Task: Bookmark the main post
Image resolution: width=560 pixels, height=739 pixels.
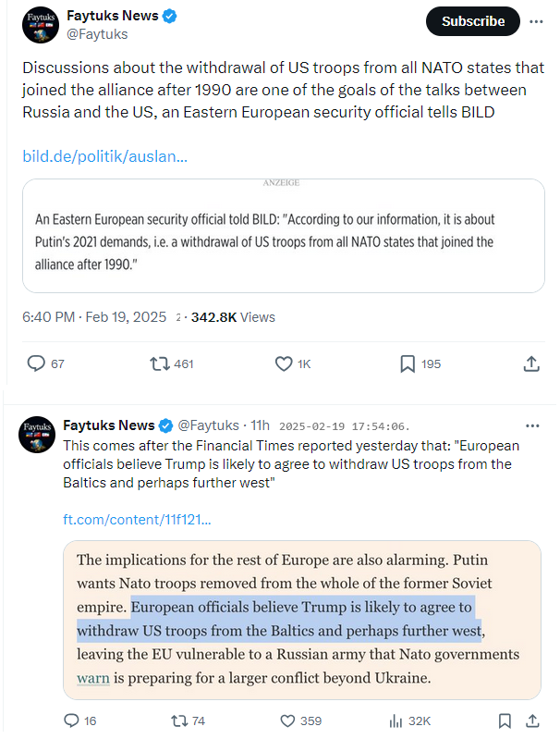Action: 408,363
